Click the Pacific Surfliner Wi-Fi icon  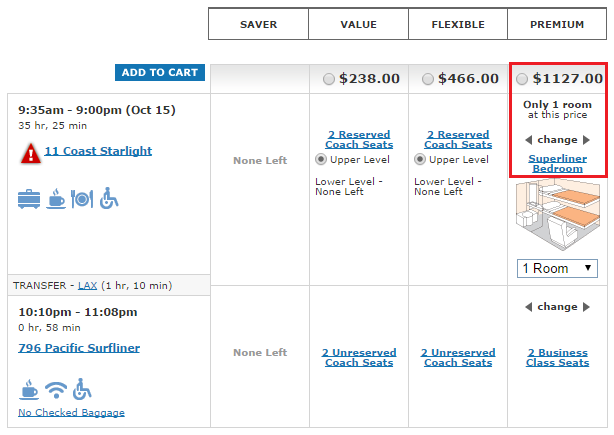tap(56, 389)
